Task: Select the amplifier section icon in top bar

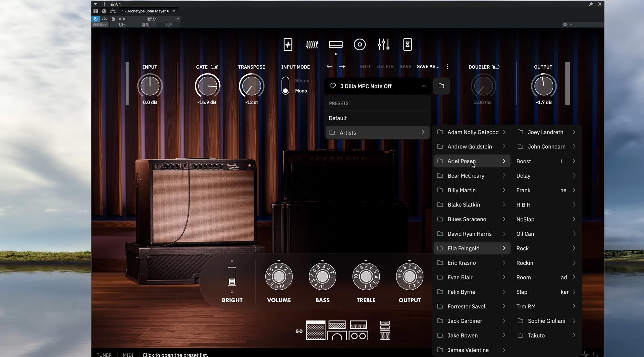Action: (x=335, y=44)
